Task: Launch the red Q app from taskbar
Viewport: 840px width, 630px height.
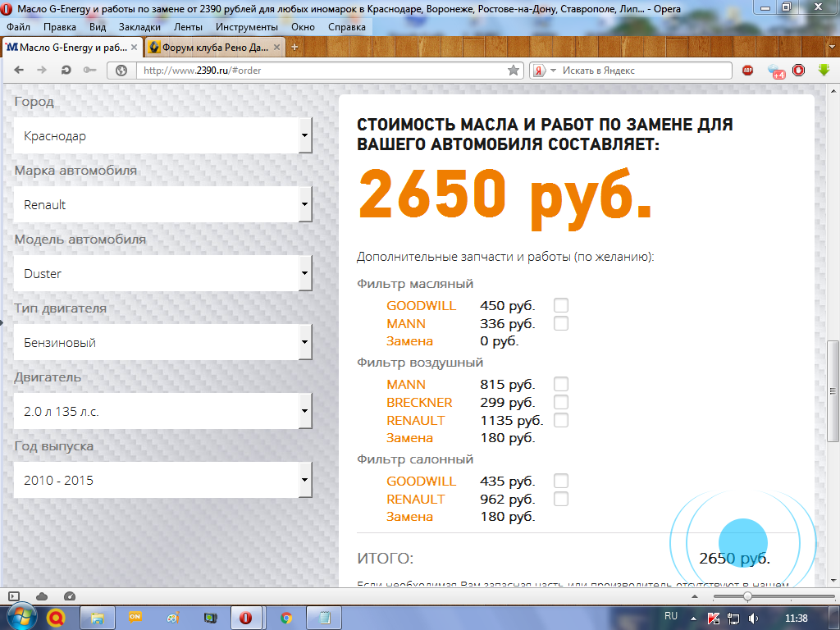Action: [57, 619]
